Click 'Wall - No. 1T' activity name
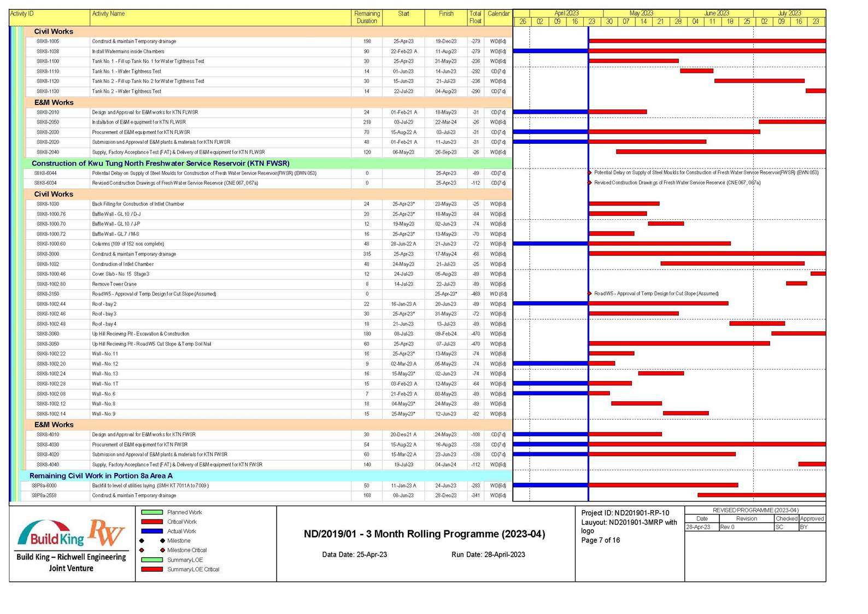 point(105,384)
